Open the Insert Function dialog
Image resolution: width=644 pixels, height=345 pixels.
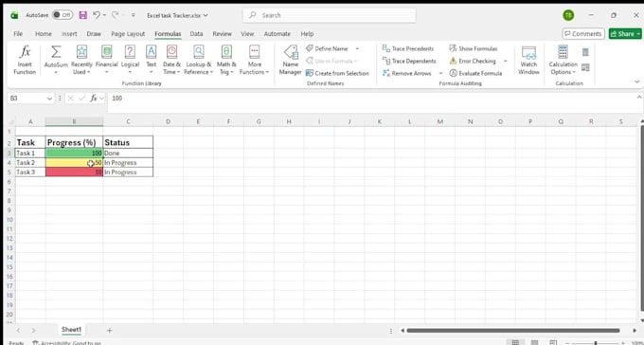pos(25,60)
